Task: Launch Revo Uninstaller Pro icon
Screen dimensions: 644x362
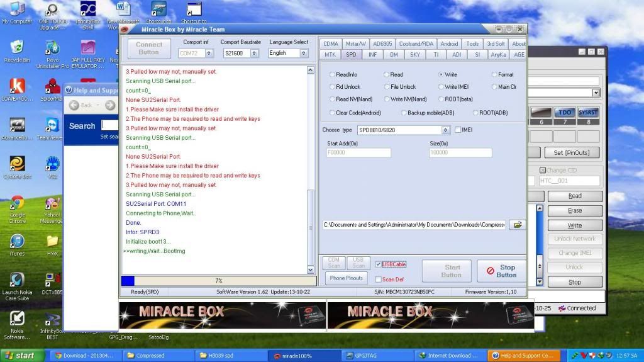Action: point(52,54)
